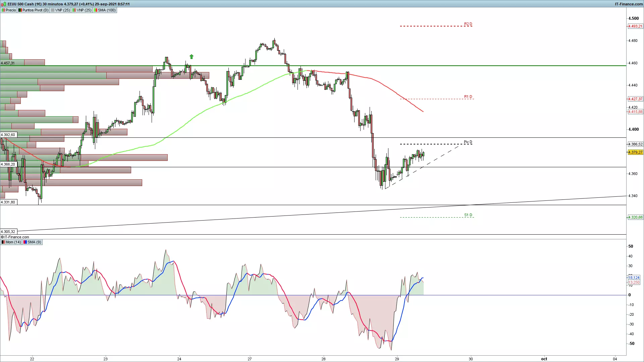Click the © IT-Finance.com label below the price chart
The image size is (644, 362).
coord(15,237)
